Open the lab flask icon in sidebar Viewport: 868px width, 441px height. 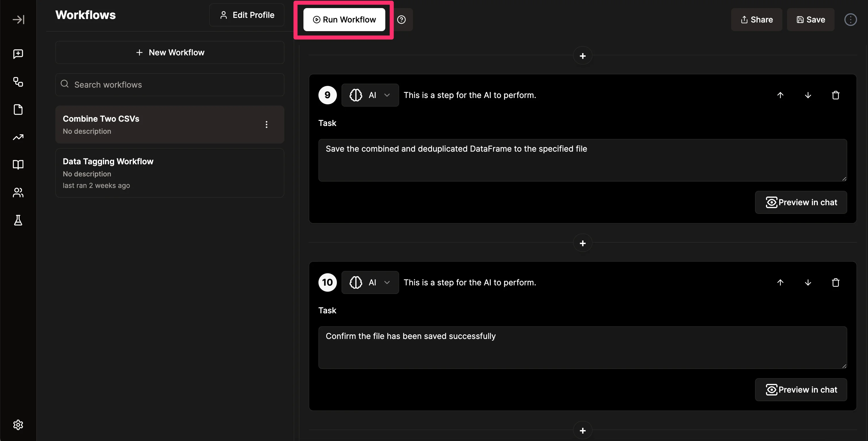click(x=18, y=220)
